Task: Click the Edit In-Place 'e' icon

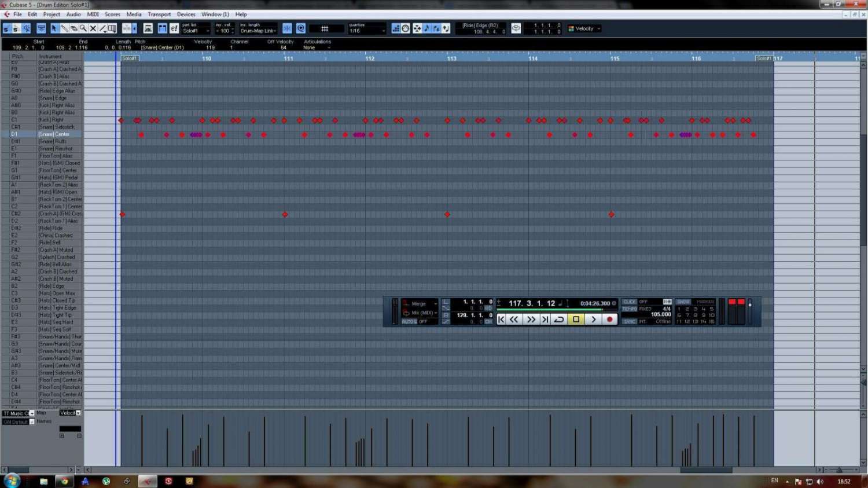Action: coord(174,28)
